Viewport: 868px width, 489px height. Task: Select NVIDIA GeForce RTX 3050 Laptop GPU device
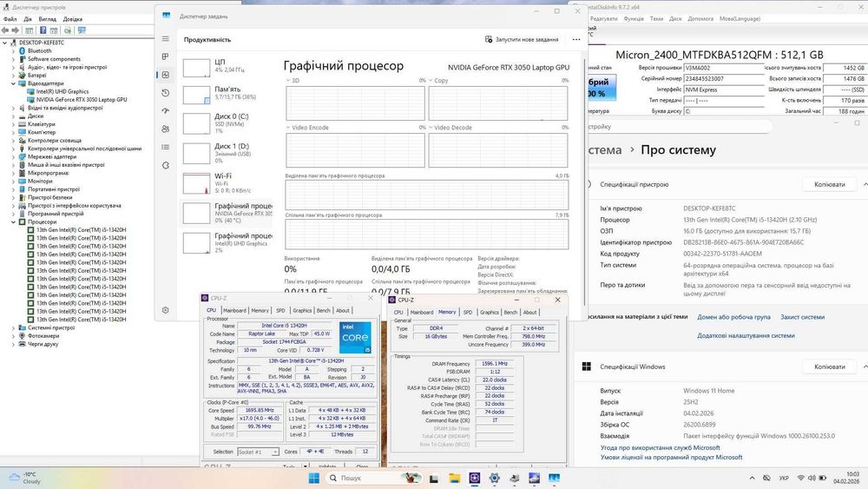click(82, 100)
